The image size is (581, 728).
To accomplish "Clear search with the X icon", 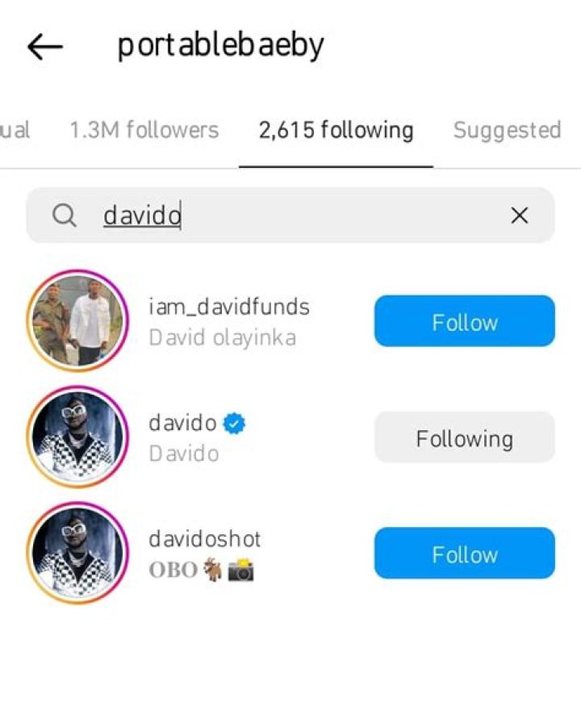I will tap(520, 215).
